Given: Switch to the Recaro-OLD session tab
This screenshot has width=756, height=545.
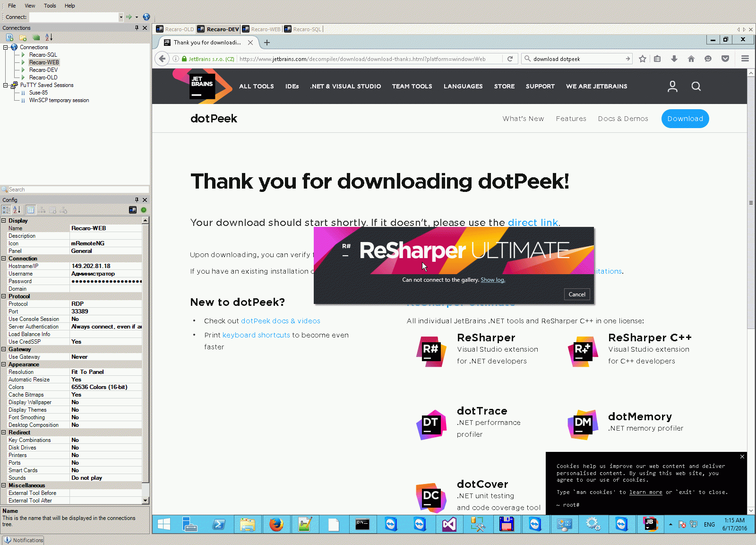Looking at the screenshot, I should [x=175, y=29].
